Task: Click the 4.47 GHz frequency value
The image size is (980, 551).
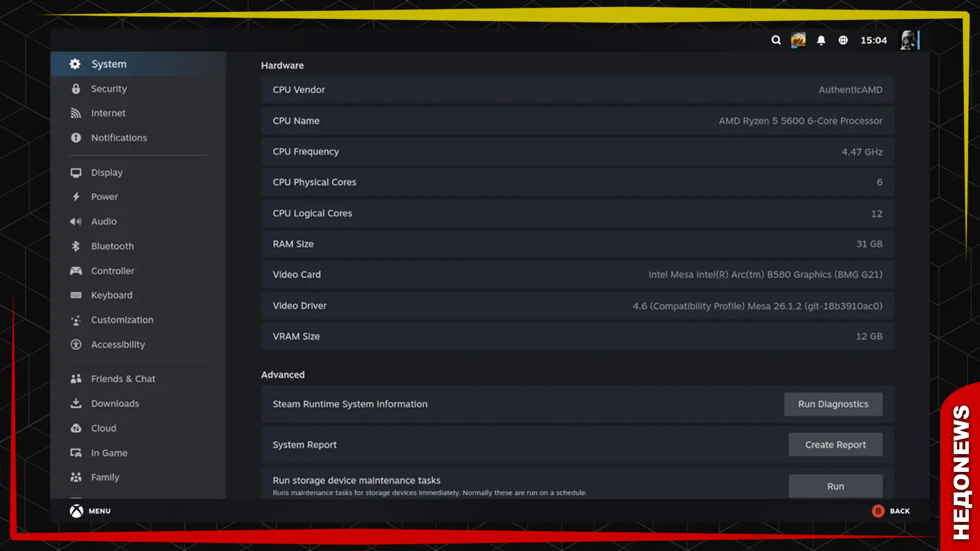Action: (862, 152)
